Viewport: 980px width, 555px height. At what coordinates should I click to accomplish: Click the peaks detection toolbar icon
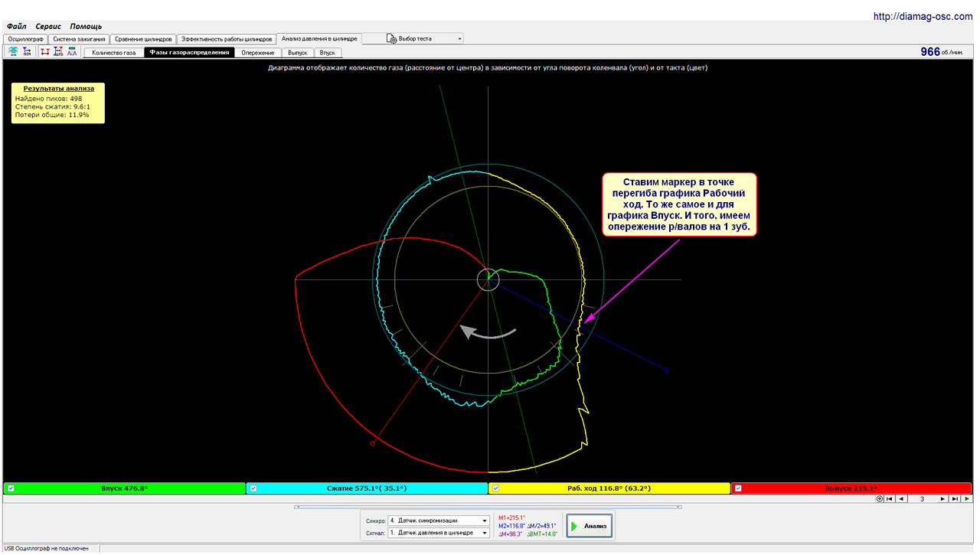(72, 52)
